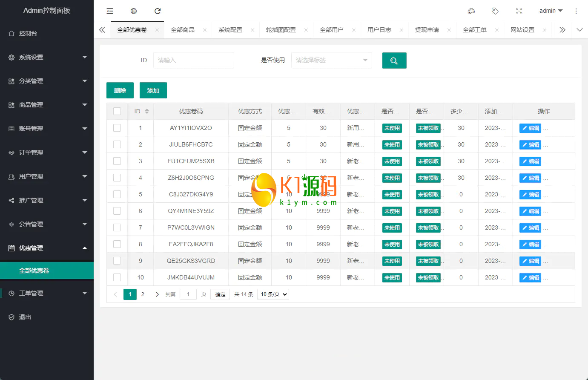The width and height of the screenshot is (588, 380).
Task: Open the 是否使用 tag dropdown
Action: 331,60
